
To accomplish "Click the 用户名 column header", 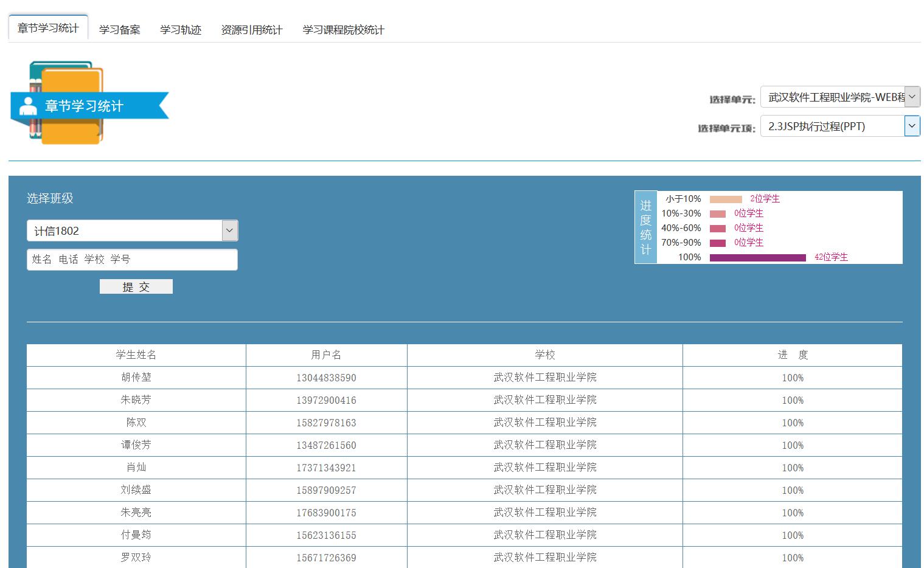I will (326, 355).
